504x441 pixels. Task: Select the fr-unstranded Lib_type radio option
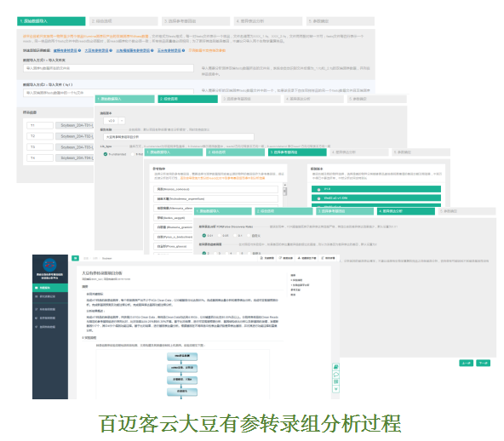(106, 154)
